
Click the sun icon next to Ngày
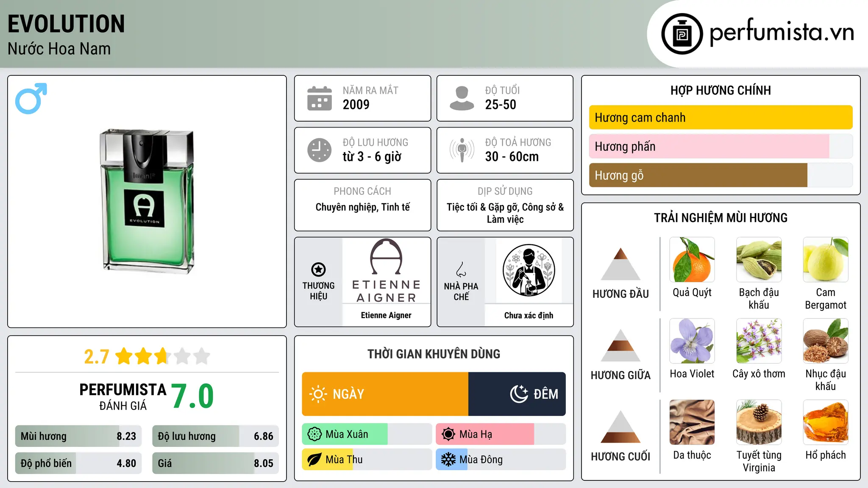(318, 394)
